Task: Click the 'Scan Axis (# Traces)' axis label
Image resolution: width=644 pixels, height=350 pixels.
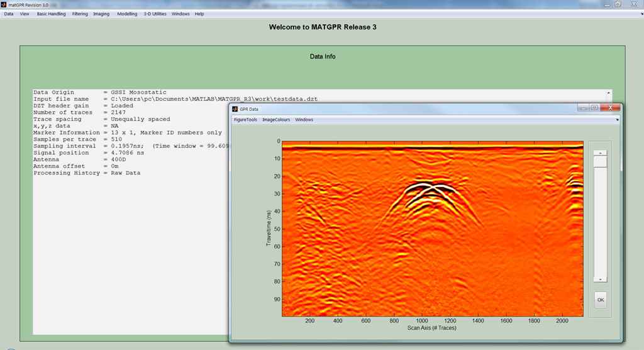Action: click(x=431, y=328)
